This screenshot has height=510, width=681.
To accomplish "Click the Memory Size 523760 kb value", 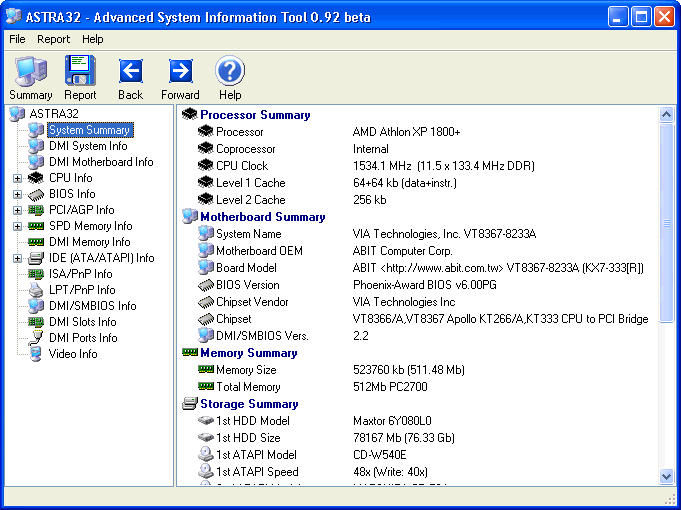I will 409,370.
